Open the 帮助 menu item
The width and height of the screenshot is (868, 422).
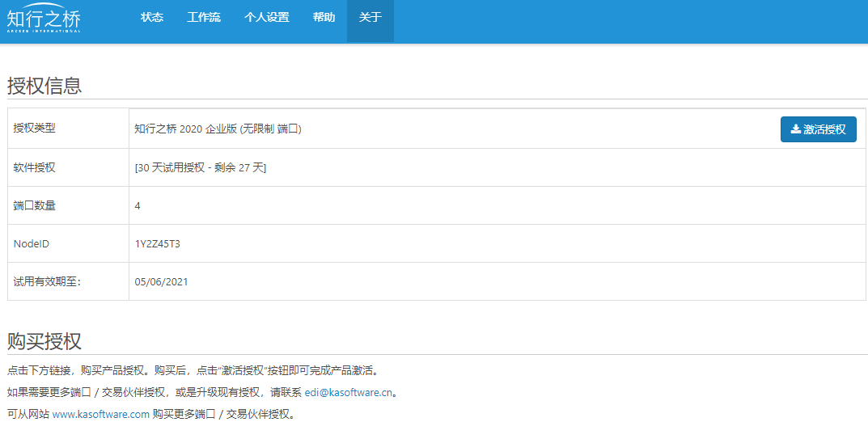(x=324, y=17)
